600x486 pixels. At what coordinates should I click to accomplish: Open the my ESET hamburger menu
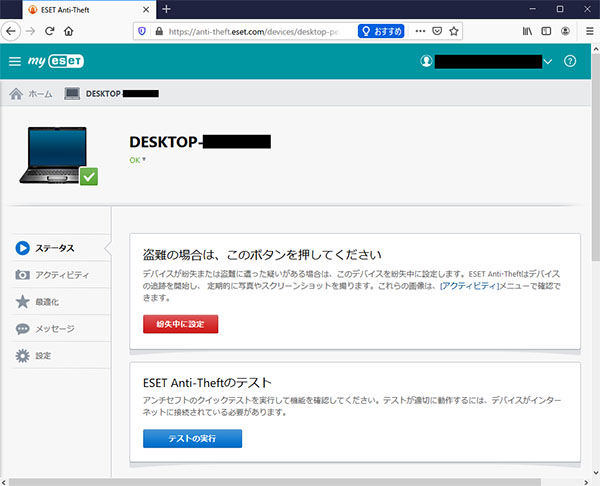coord(15,61)
